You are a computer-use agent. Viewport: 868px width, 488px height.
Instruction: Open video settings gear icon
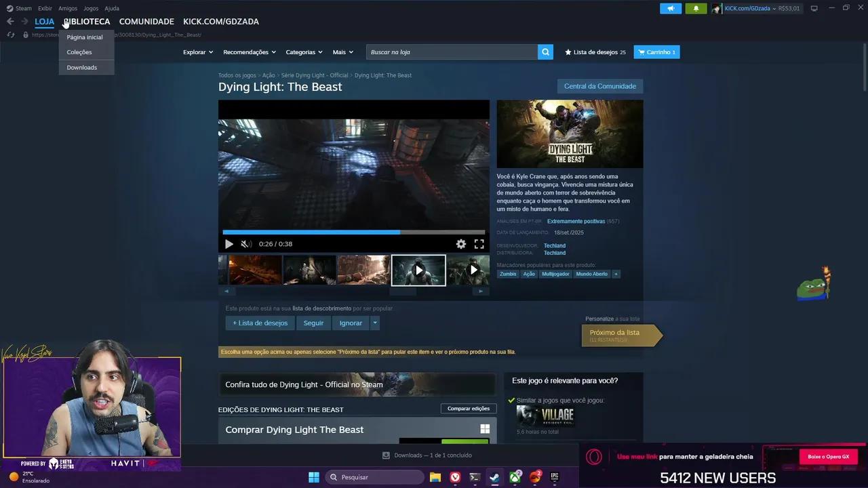[461, 244]
